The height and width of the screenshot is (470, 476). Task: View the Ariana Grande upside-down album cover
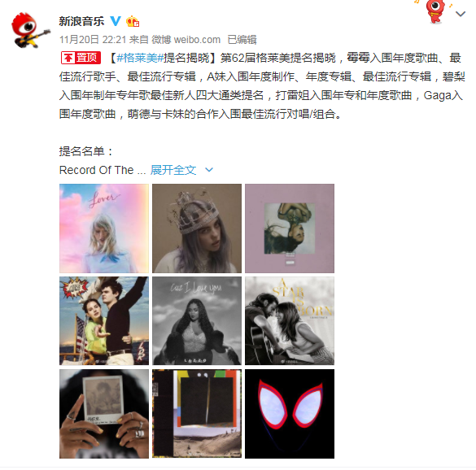290,228
